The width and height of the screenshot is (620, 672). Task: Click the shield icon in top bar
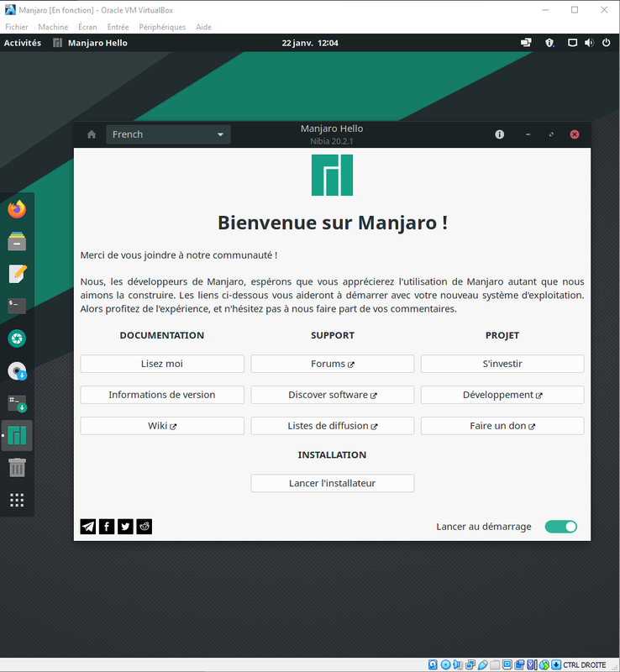549,43
